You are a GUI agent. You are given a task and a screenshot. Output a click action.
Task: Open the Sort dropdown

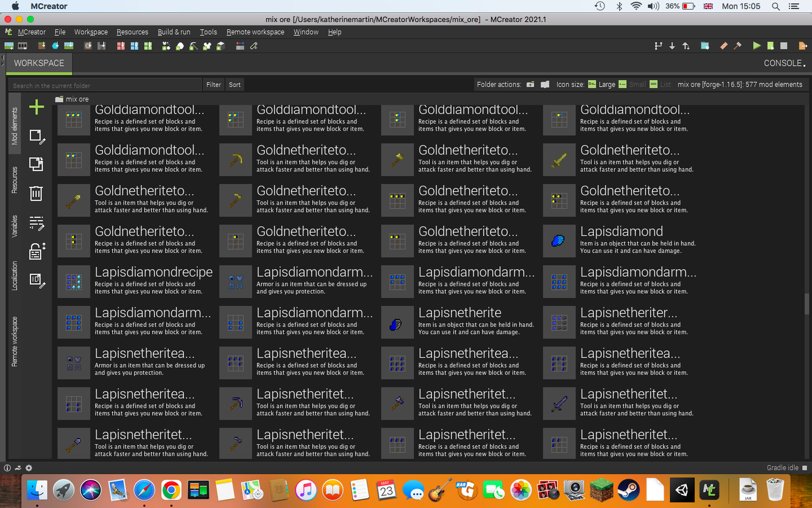point(234,85)
